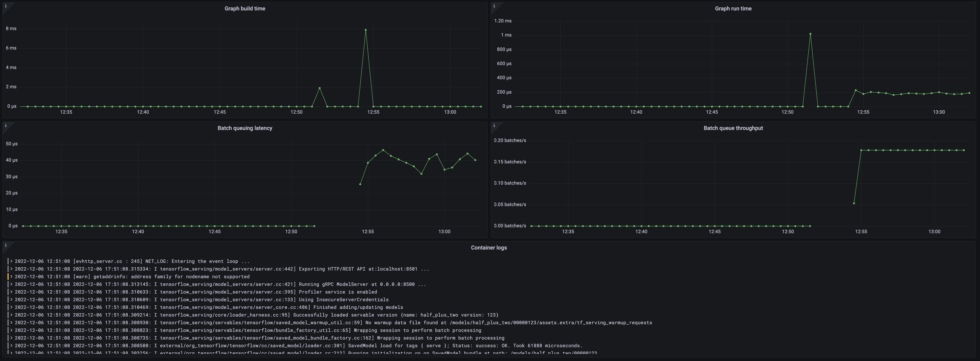Screen dimensions: 980x361
Task: Open the Batch queuing latency panel menu
Action: 245,128
